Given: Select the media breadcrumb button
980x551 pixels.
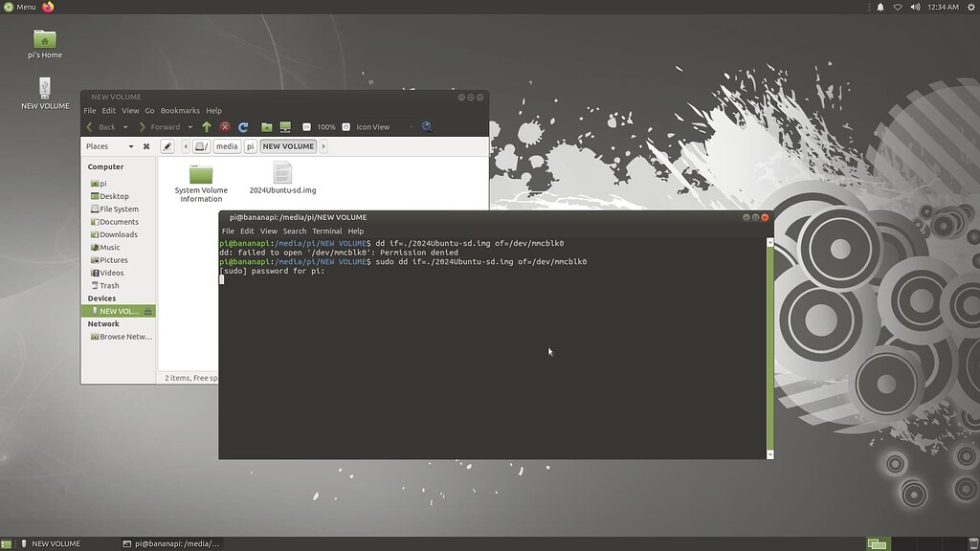Looking at the screenshot, I should (226, 146).
